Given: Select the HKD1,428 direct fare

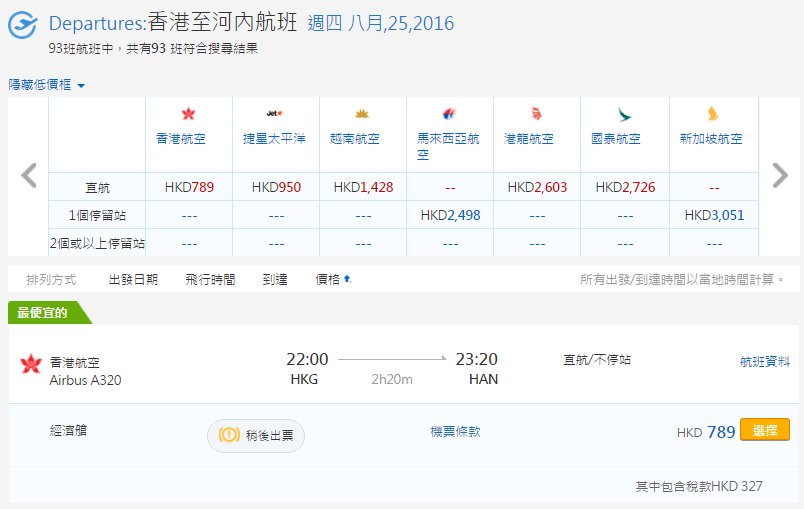Looking at the screenshot, I should [x=363, y=187].
